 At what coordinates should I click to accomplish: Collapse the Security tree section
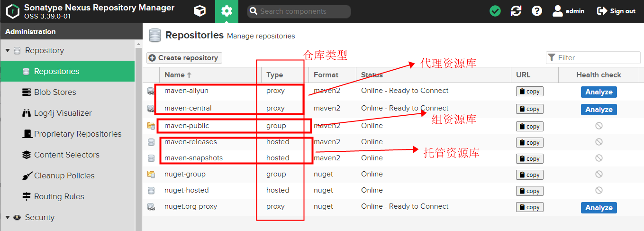[8, 217]
